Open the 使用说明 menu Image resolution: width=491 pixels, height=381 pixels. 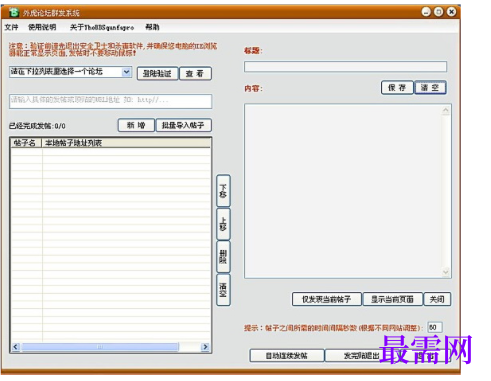42,27
